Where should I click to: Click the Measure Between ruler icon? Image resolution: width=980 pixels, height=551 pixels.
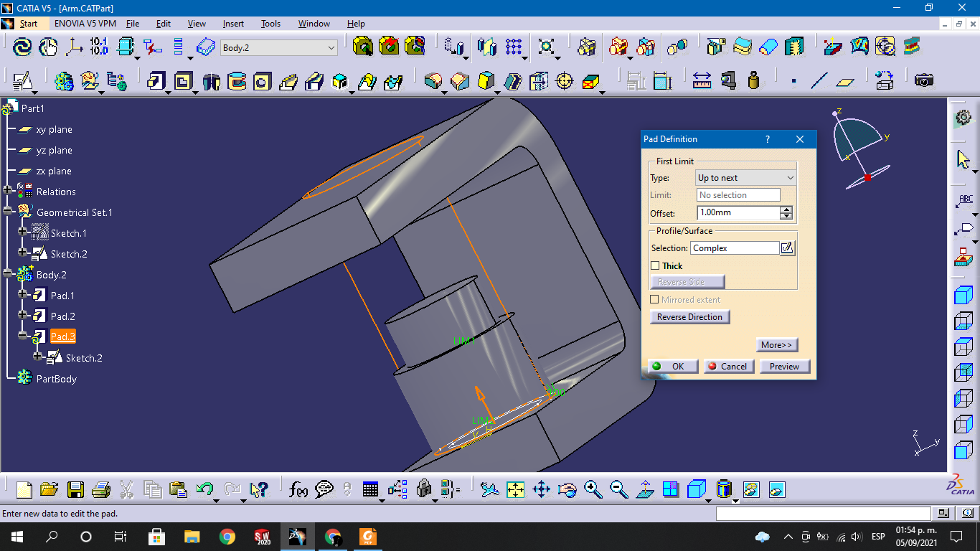tap(702, 80)
